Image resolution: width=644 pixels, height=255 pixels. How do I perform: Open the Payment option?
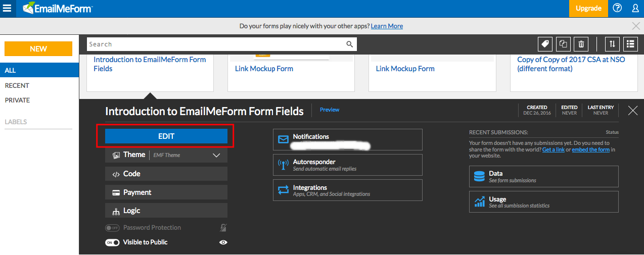(166, 192)
